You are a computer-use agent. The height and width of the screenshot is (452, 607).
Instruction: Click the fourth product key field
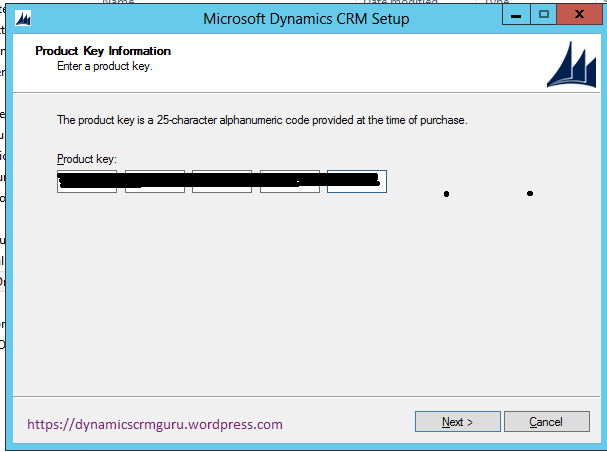(x=290, y=182)
